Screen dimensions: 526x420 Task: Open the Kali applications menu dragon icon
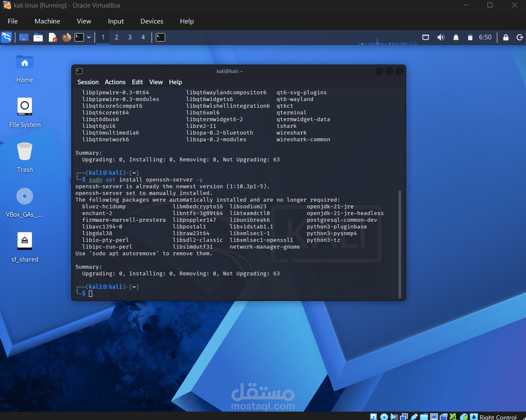click(6, 37)
